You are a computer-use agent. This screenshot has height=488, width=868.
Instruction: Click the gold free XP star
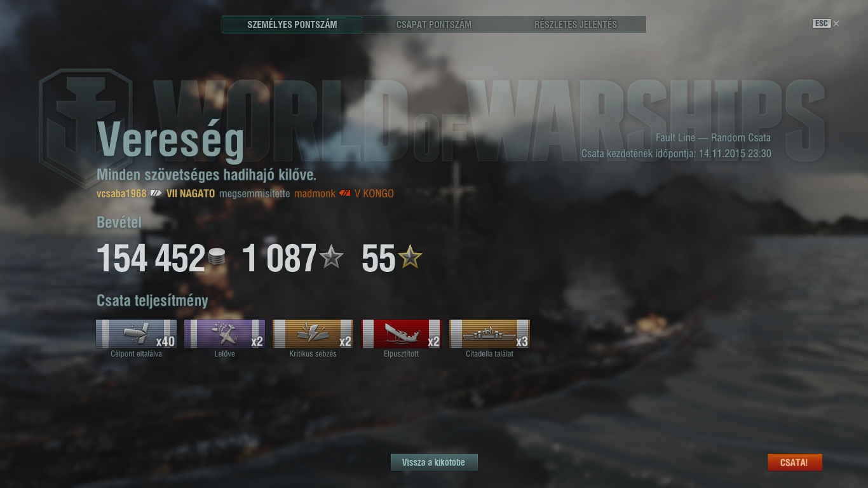coord(410,257)
